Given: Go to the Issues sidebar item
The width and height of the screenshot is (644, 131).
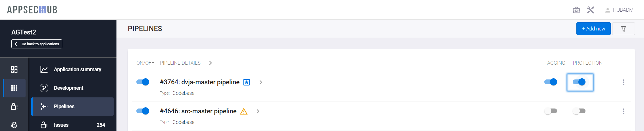Looking at the screenshot, I should [61, 125].
